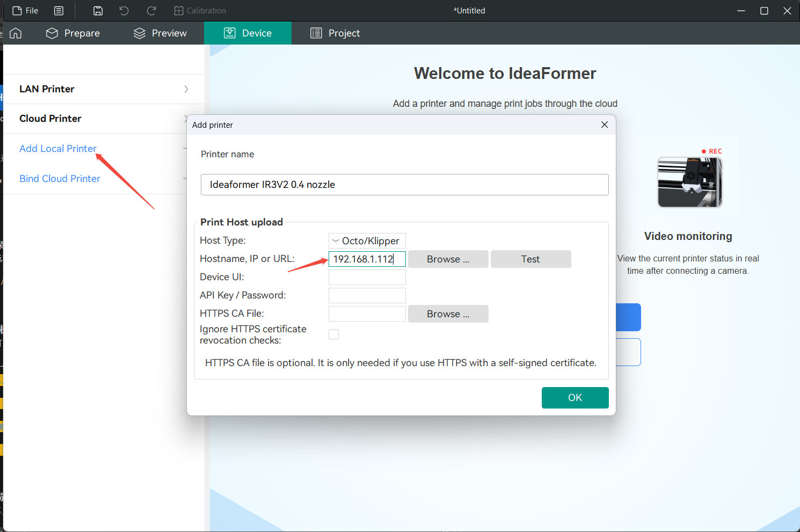800x532 pixels.
Task: Open the Host Type Octo/Klipper dropdown
Action: [367, 241]
